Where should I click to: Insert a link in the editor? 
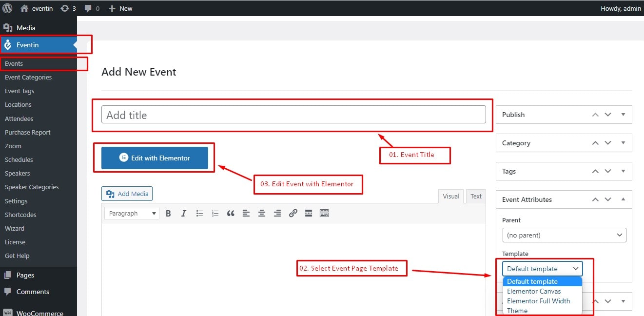pyautogui.click(x=293, y=213)
